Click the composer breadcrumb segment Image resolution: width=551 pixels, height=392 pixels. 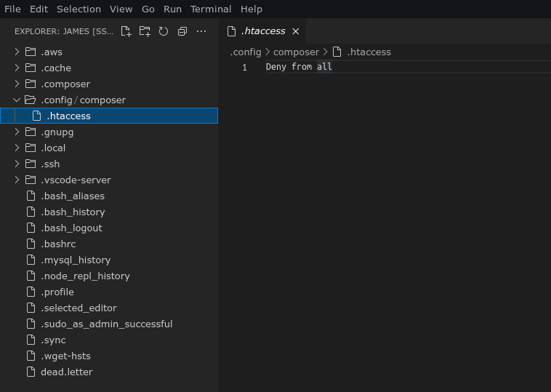coord(296,52)
